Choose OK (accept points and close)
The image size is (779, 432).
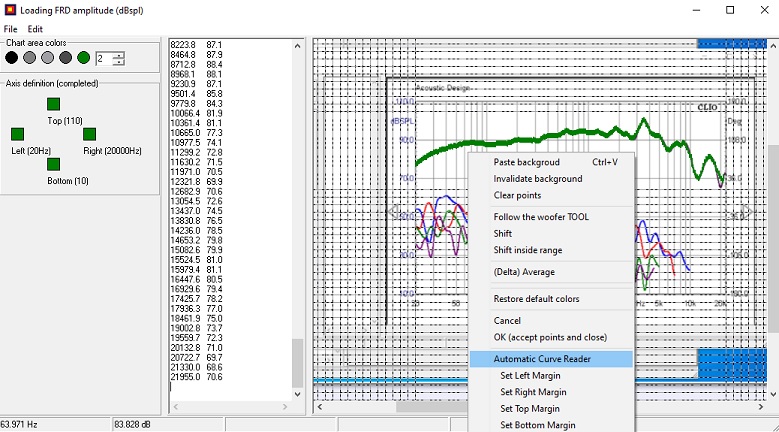point(551,337)
